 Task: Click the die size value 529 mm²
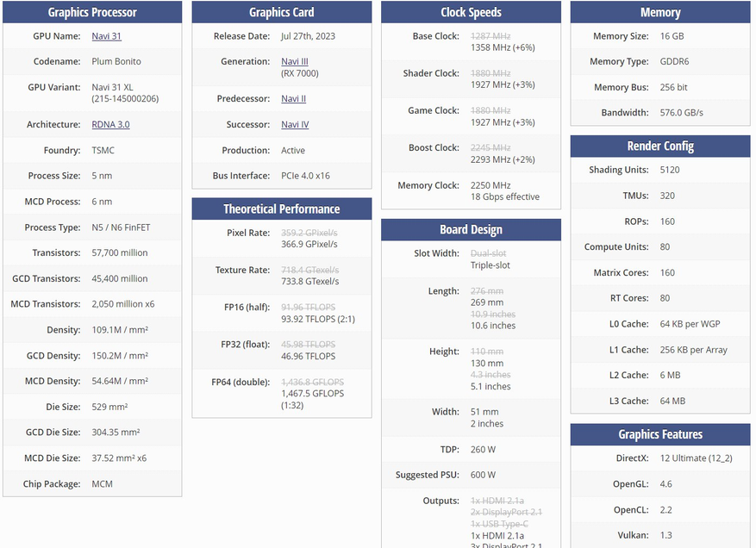tap(110, 407)
